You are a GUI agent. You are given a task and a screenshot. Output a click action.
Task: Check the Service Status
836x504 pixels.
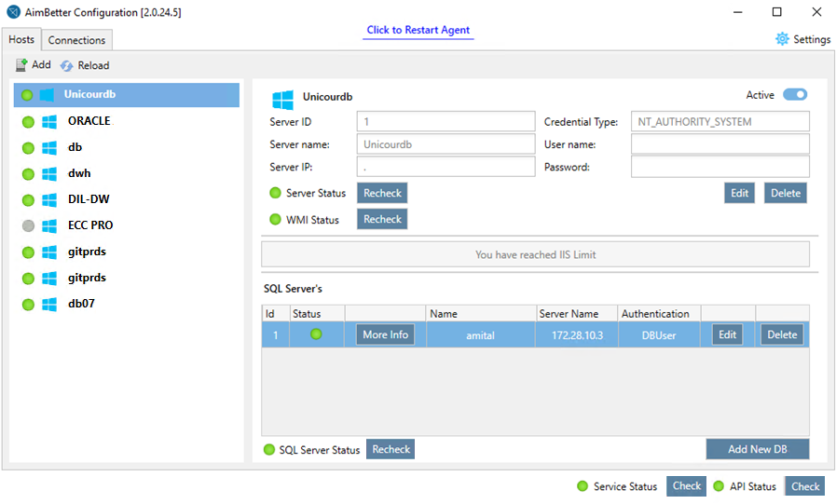pyautogui.click(x=687, y=486)
